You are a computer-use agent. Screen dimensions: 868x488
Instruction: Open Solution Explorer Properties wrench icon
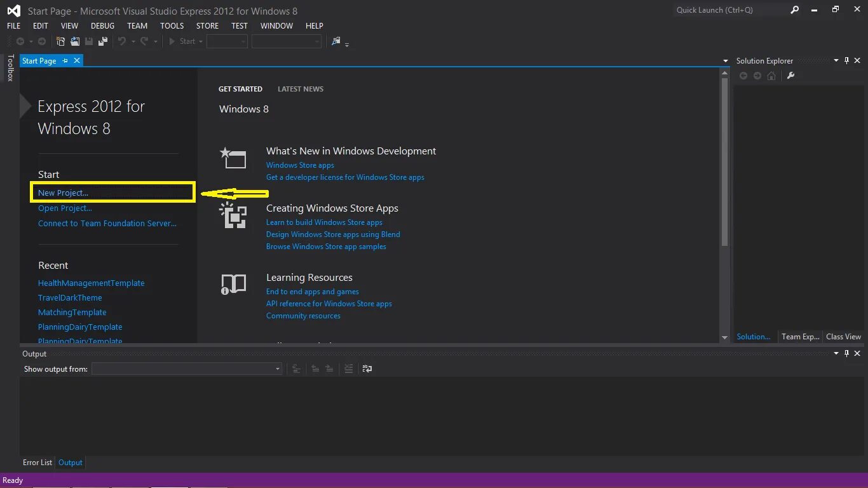[x=791, y=76]
